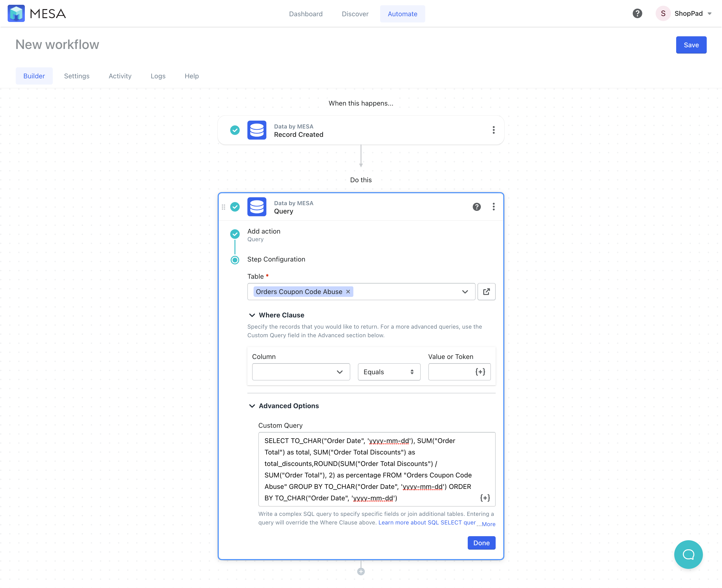Click the Query step status checkmark
722x588 pixels.
coord(235,207)
